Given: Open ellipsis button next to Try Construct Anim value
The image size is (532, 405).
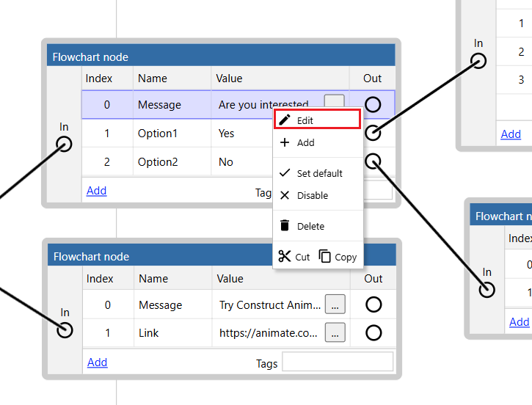Looking at the screenshot, I should [x=335, y=304].
